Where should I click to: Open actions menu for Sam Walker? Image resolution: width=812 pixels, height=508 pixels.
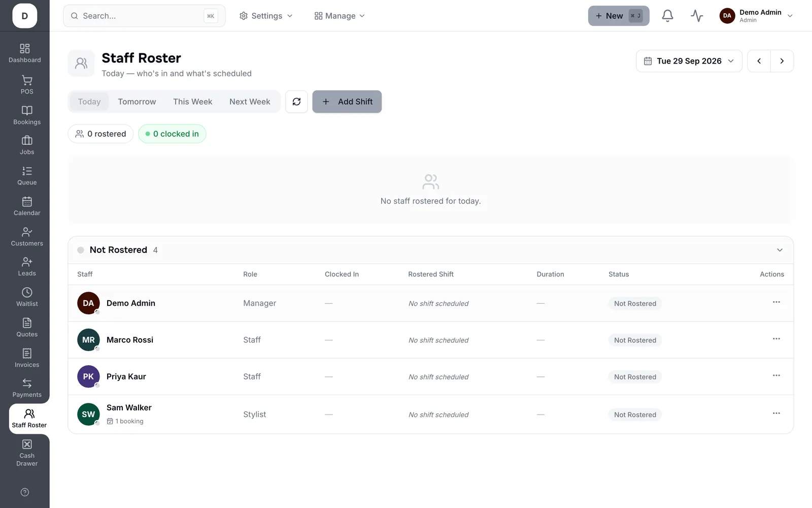pos(776,414)
